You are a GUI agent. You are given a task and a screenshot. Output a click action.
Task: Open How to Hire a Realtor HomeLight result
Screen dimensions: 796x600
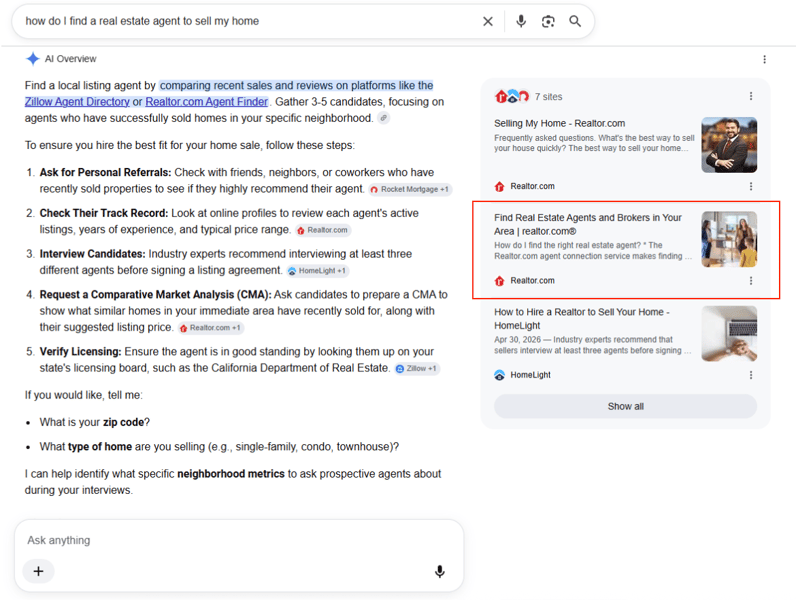tap(582, 319)
